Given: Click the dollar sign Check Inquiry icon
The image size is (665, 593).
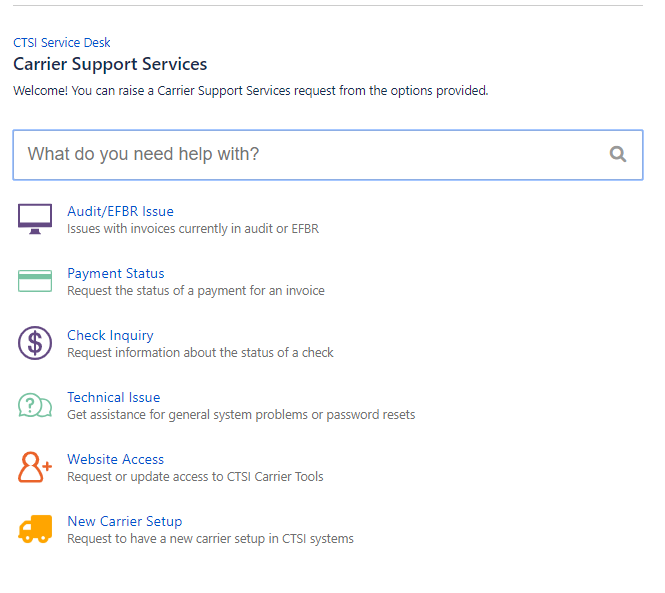Looking at the screenshot, I should (35, 343).
